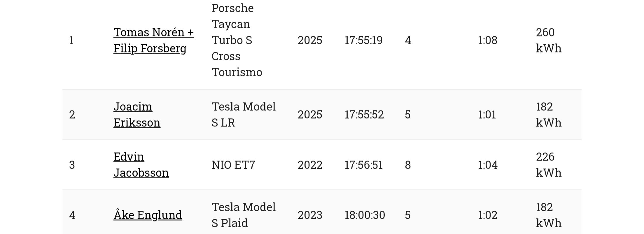This screenshot has height=234, width=644.
Task: Open Tomas Norén + Filip Forsberg link
Action: 153,40
